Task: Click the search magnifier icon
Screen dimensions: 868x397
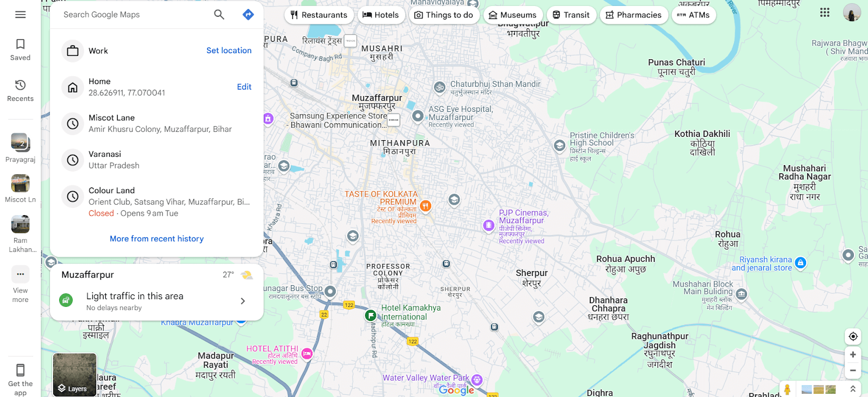Action: (x=219, y=15)
